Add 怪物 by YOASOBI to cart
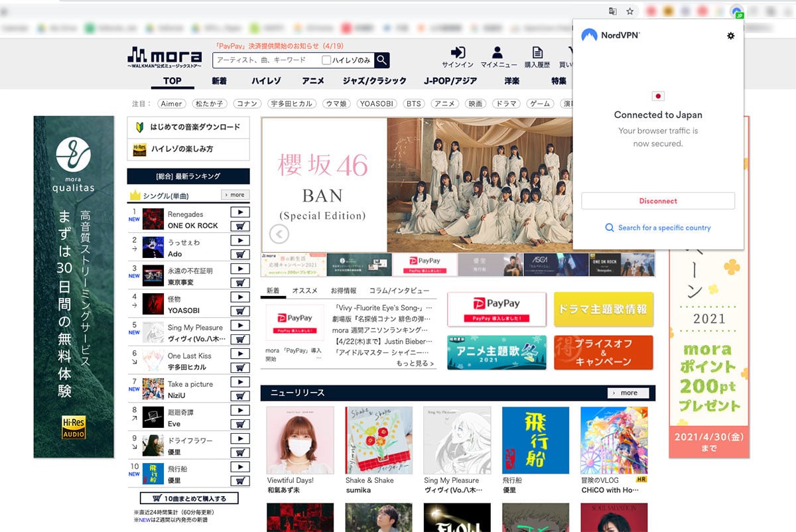The height and width of the screenshot is (532, 796). click(x=239, y=310)
